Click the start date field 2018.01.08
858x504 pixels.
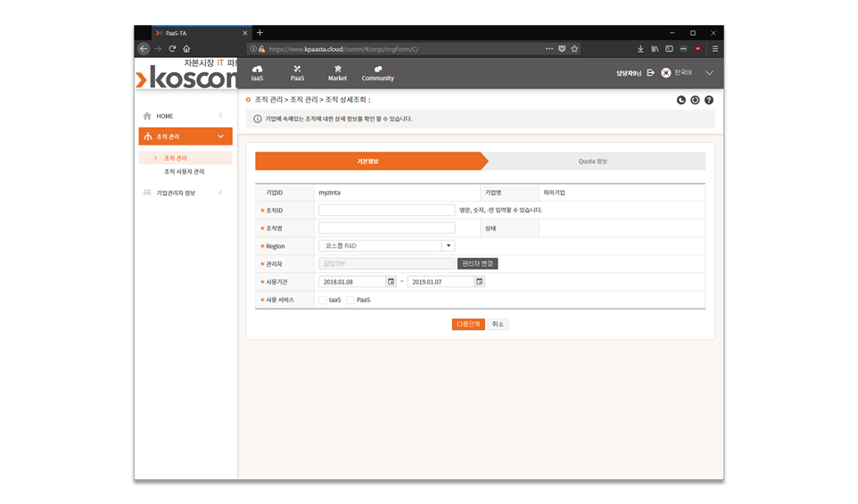352,282
